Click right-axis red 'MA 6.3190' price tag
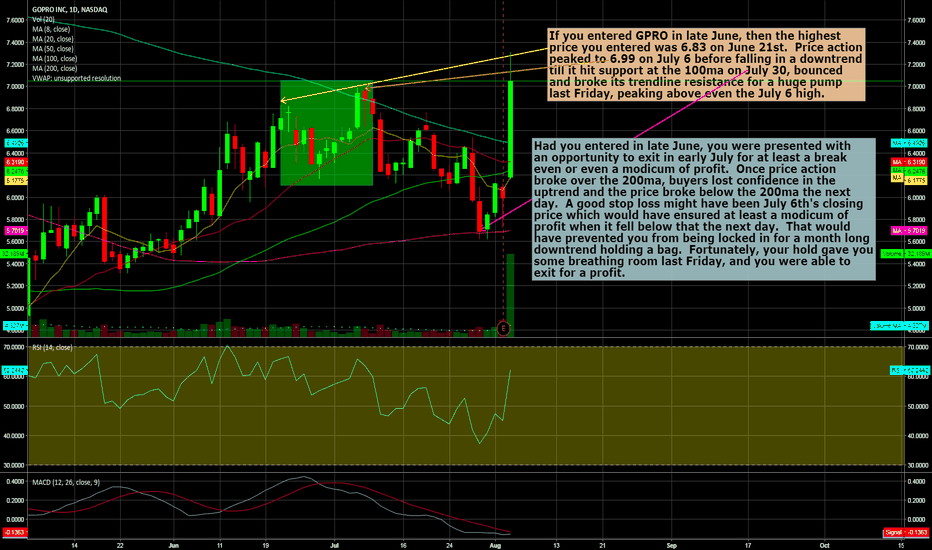 click(x=909, y=162)
